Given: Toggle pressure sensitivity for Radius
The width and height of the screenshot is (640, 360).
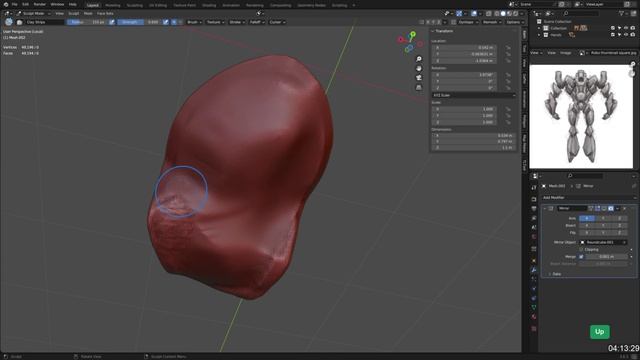Looking at the screenshot, I should click(111, 22).
